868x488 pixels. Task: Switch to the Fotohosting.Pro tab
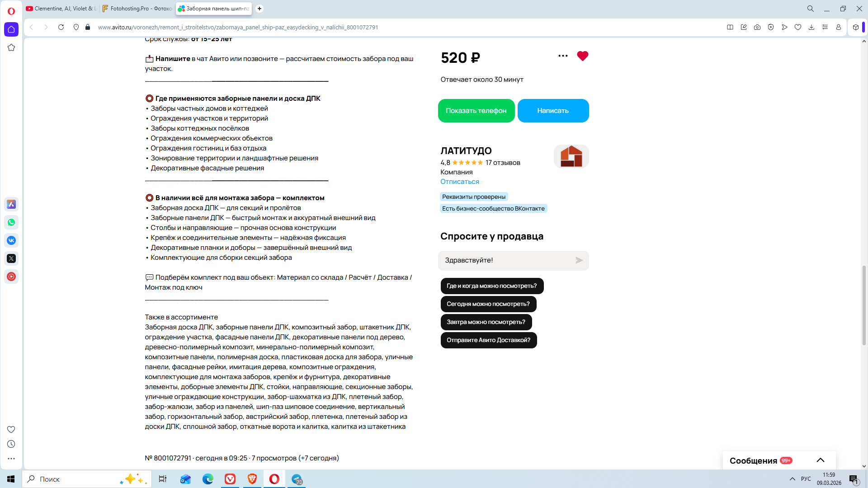click(x=137, y=9)
